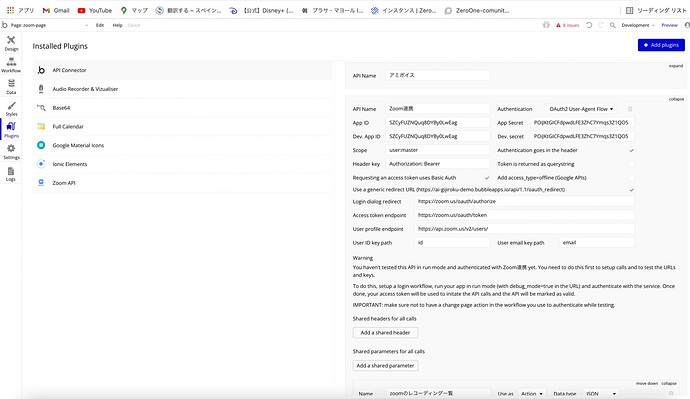The width and height of the screenshot is (690, 399).
Task: Toggle Authentication goes in the header checkbox
Action: pyautogui.click(x=631, y=150)
